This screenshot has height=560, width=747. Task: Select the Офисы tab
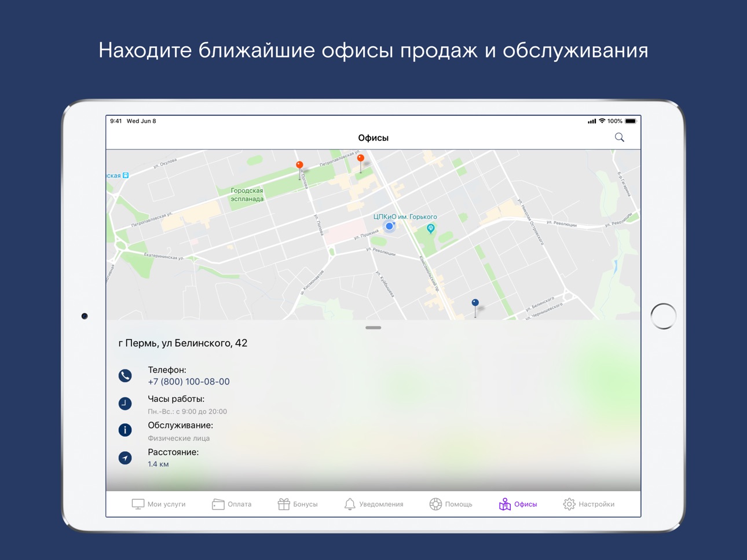click(518, 504)
